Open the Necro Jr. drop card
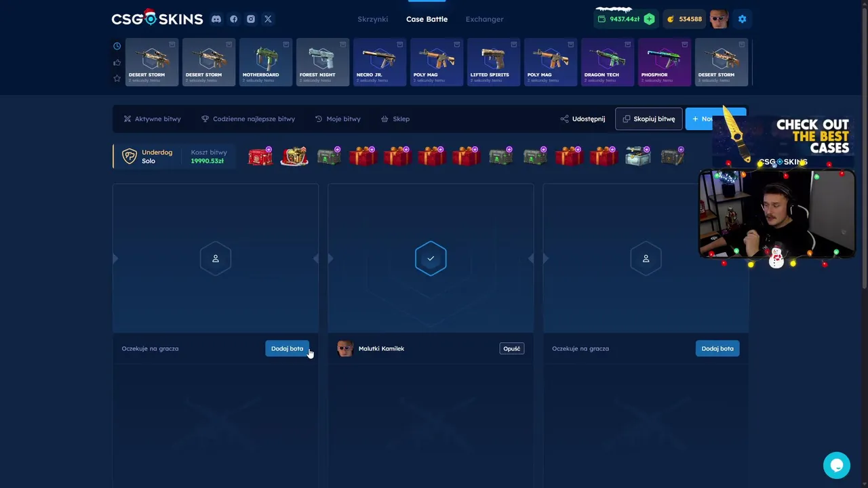Image resolution: width=868 pixels, height=488 pixels. pos(380,62)
